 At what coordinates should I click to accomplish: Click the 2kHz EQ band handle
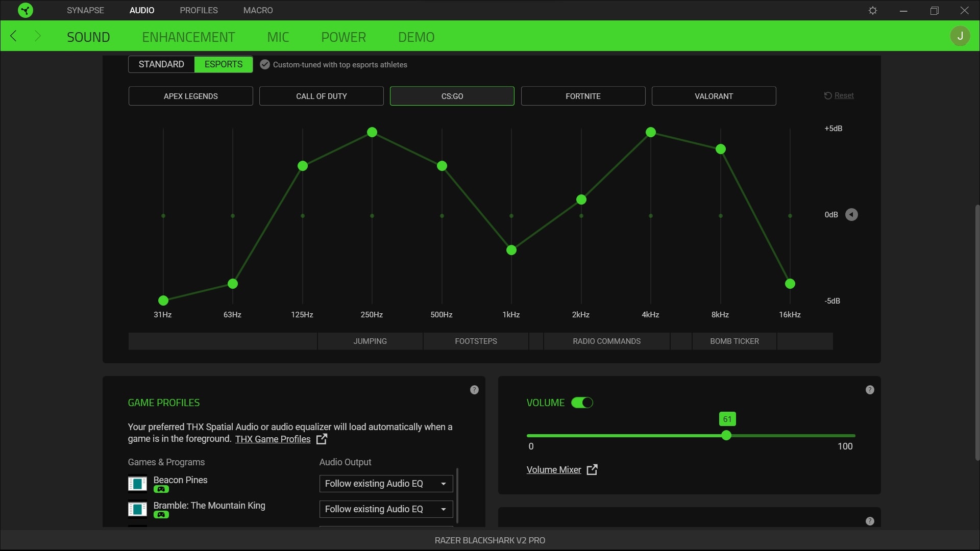(581, 199)
